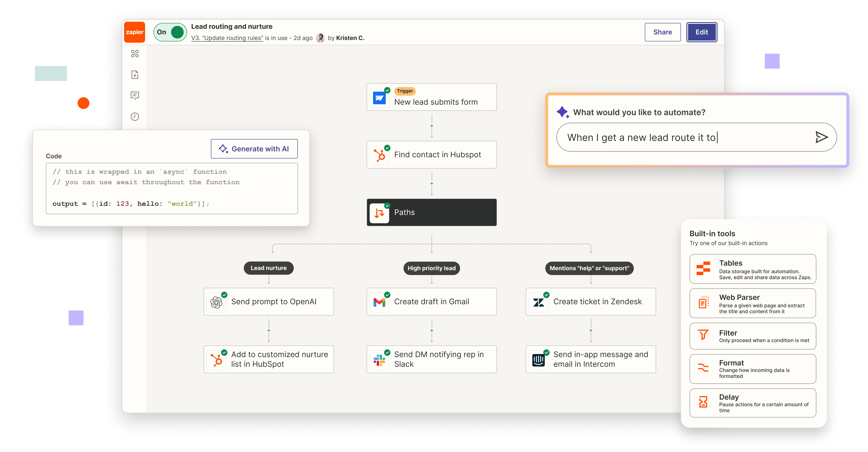Click the Lead routing and nurture title

click(x=232, y=26)
